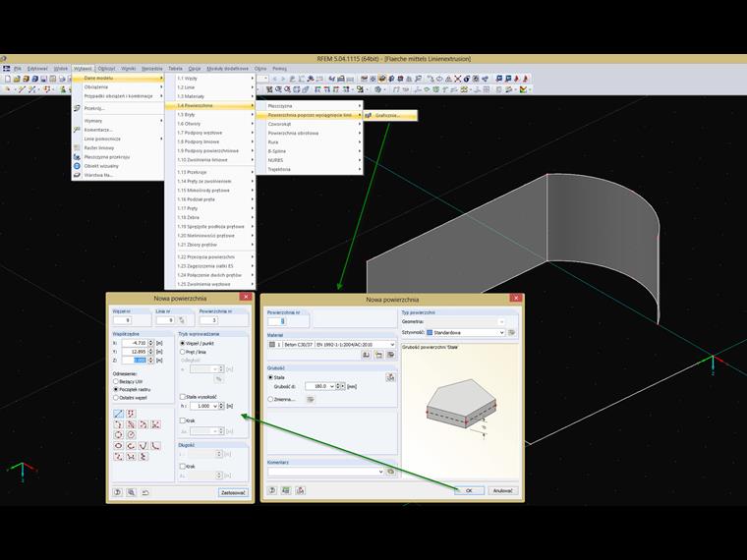Viewport: 747px width, 560px height.
Task: Toggle the Krok checkbox under Stała wysokość
Action: 183,420
